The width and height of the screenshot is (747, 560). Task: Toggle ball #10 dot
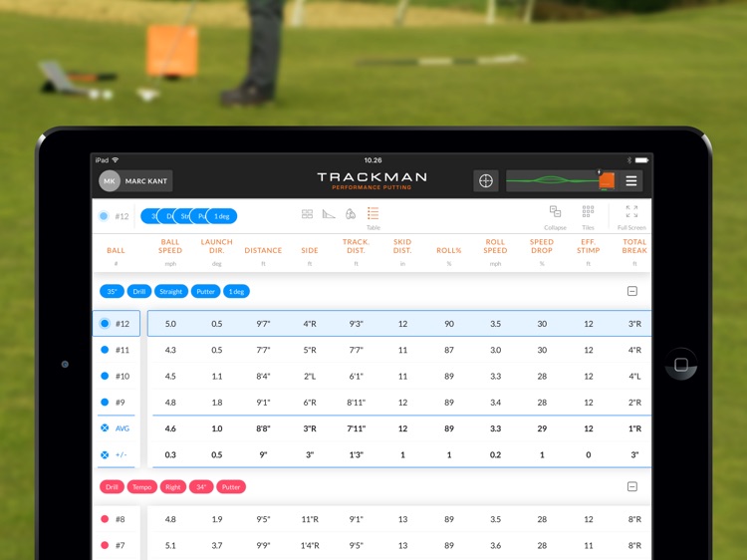(x=105, y=376)
